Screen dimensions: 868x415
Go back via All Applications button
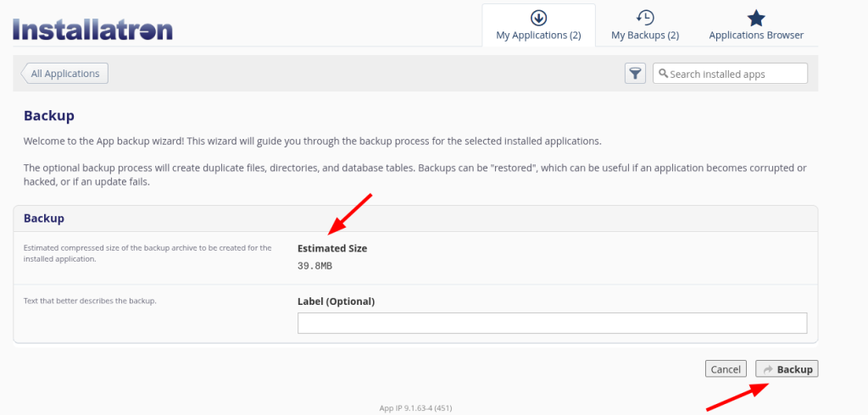tap(64, 74)
